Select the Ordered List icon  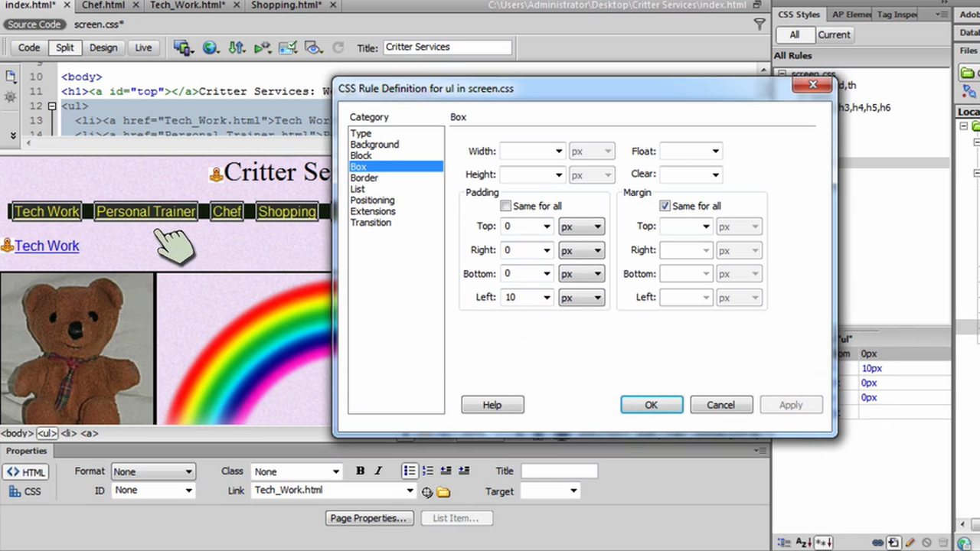pos(427,470)
